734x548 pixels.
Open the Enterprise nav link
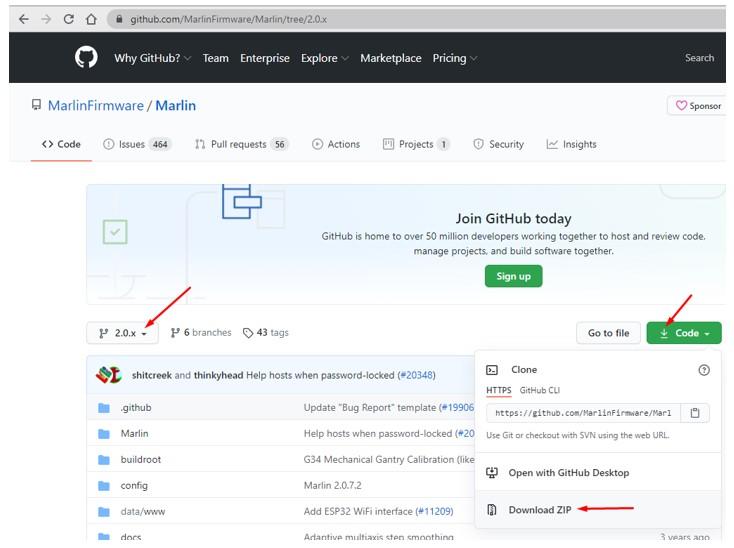[x=264, y=58]
